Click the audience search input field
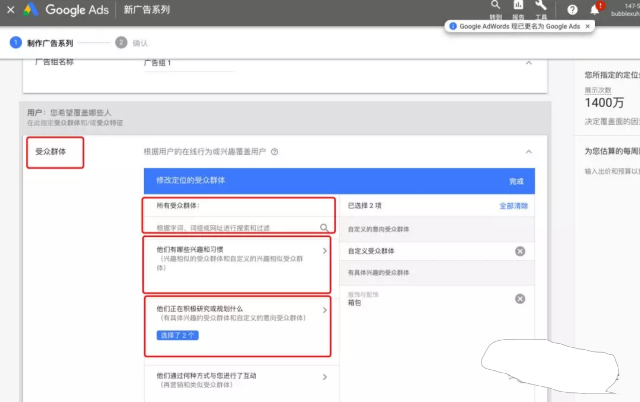 [230, 228]
